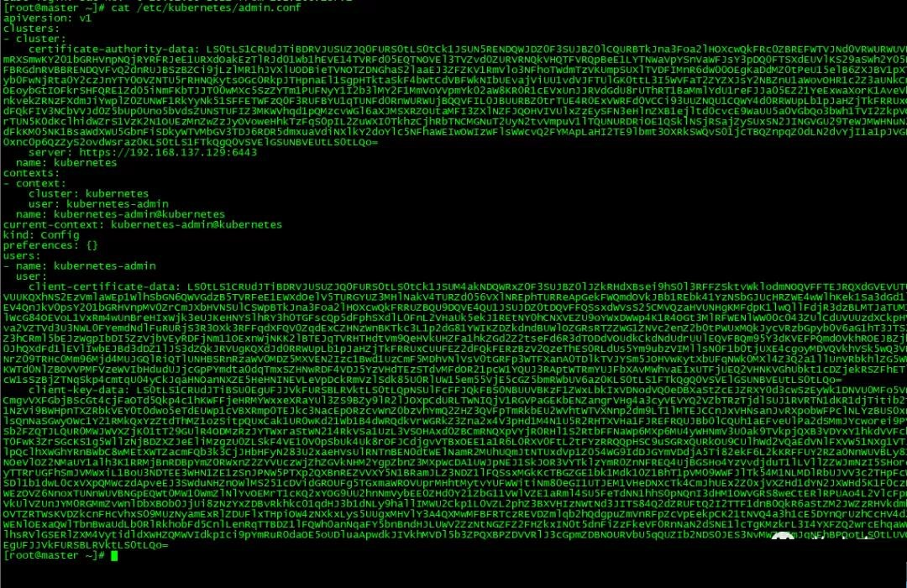
Task: Click the current-context: kubernetes-admin@kubernetes line
Action: [142, 224]
